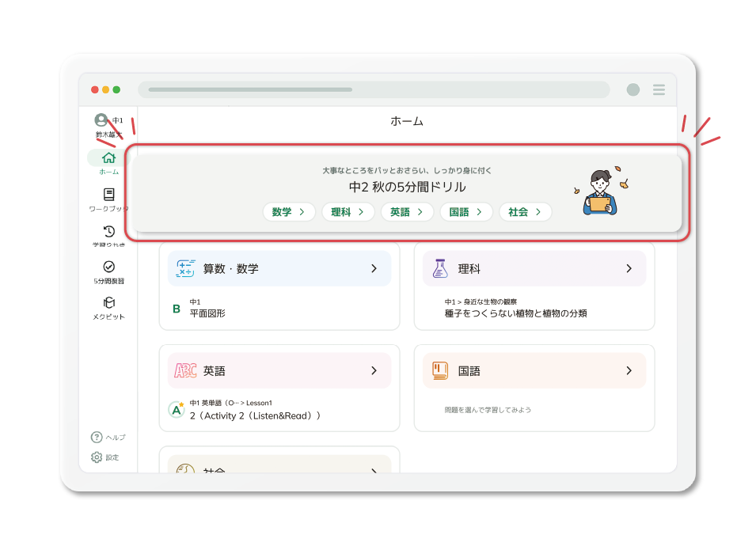Click the ABC 英語 icon

(x=185, y=370)
